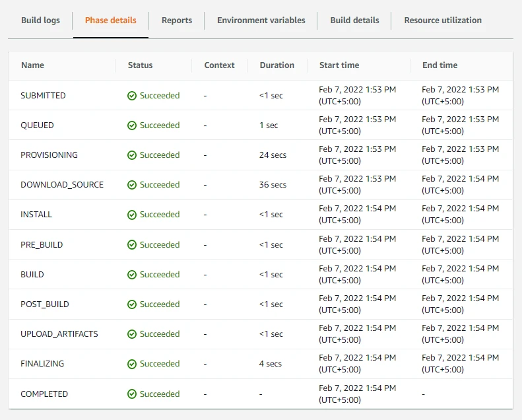
Task: Open the Environment variables tab
Action: point(261,20)
